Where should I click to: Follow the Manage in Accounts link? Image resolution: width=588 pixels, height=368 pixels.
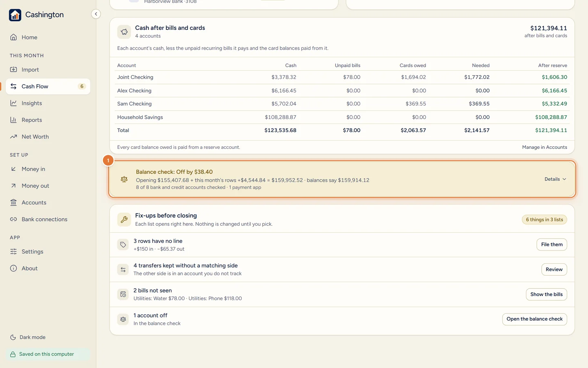coord(544,147)
